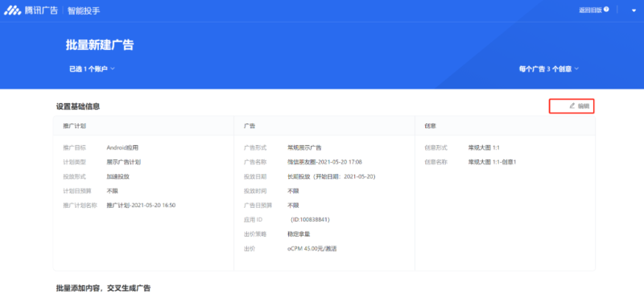The image size is (644, 294).
Task: Click the 腾讯广告 logo
Action: coord(31,10)
